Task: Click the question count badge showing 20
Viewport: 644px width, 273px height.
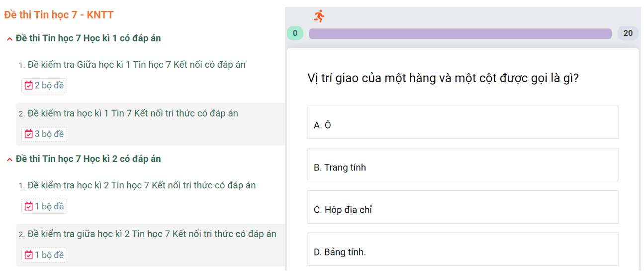Action: pos(628,33)
